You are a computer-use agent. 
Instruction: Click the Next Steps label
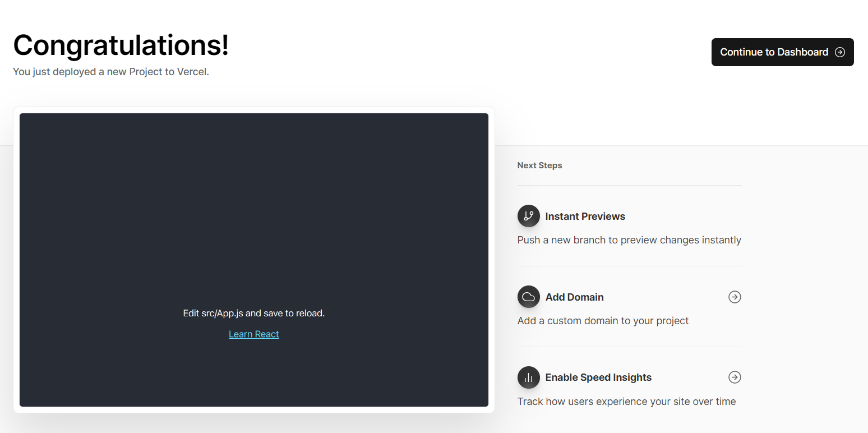pyautogui.click(x=539, y=165)
